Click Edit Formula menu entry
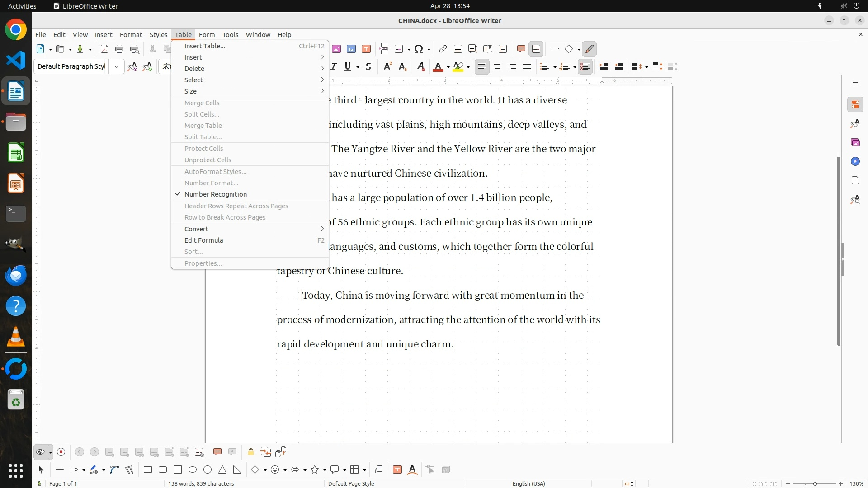Image resolution: width=868 pixels, height=488 pixels. (203, 240)
